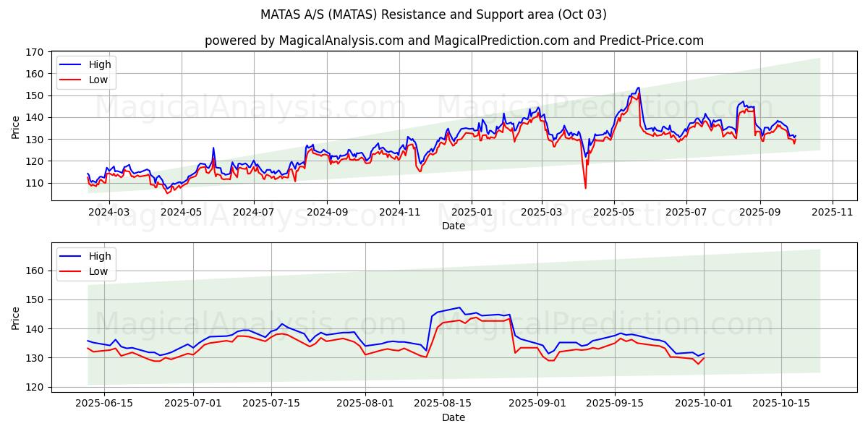Click blue High swatch in top legend
The image size is (868, 434).
[72, 65]
